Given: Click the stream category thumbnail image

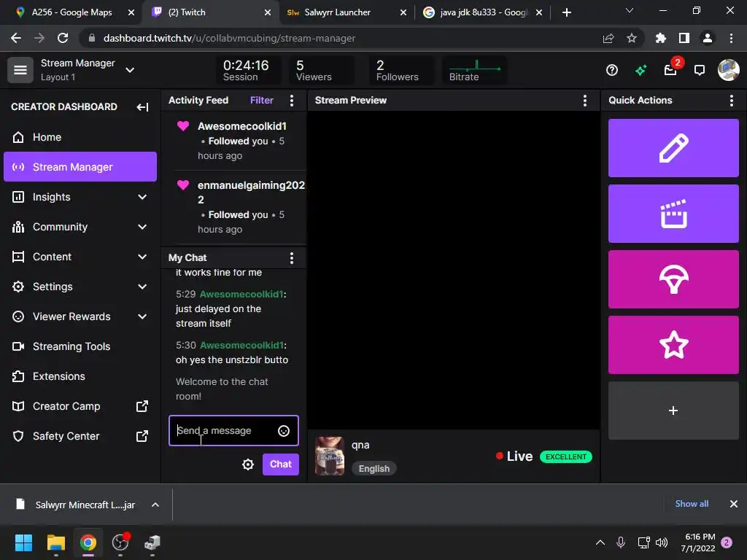Looking at the screenshot, I should (330, 456).
